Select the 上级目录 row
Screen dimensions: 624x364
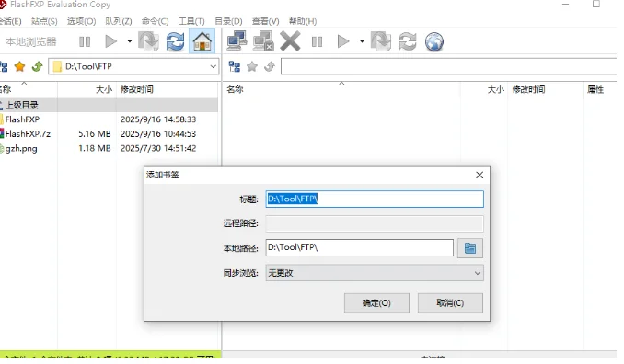[x=109, y=106]
